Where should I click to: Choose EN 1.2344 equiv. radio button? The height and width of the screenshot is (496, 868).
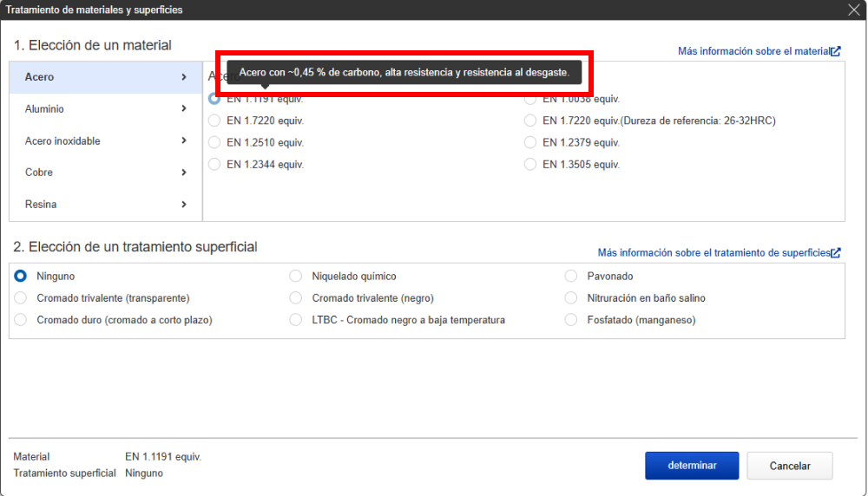214,164
